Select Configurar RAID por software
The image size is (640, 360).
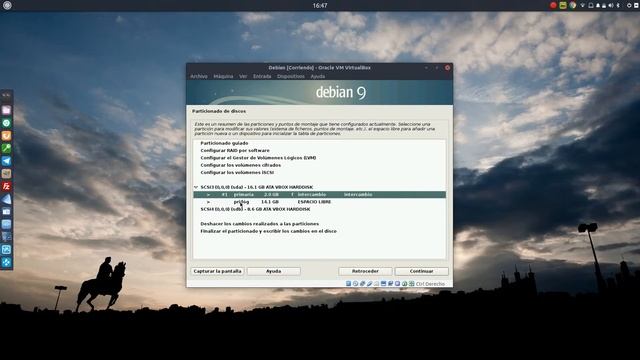point(235,151)
